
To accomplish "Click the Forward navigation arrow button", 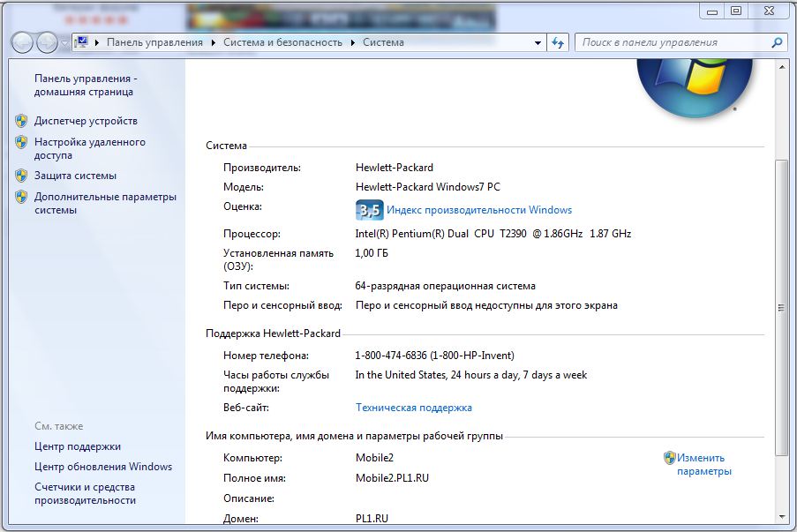I will [47, 42].
